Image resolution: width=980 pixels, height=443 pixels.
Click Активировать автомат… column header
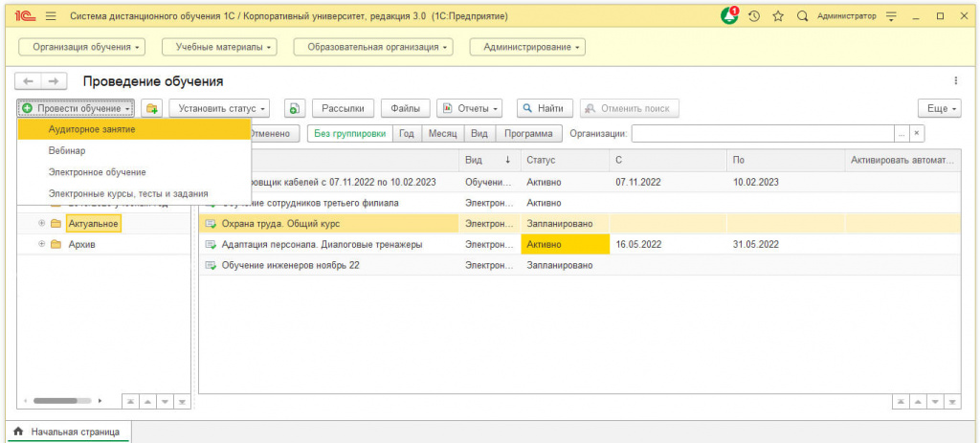(902, 161)
